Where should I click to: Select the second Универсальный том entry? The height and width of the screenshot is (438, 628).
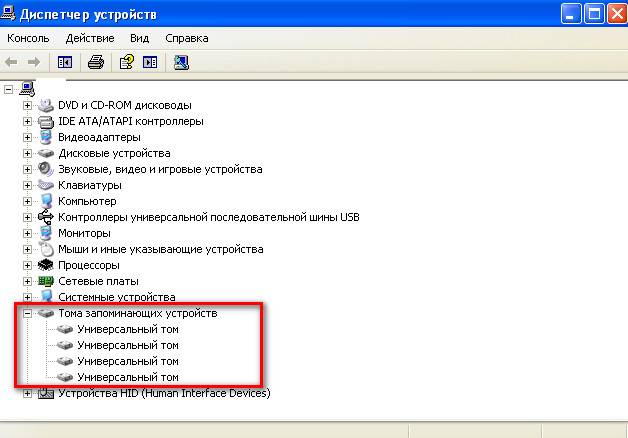coord(128,346)
